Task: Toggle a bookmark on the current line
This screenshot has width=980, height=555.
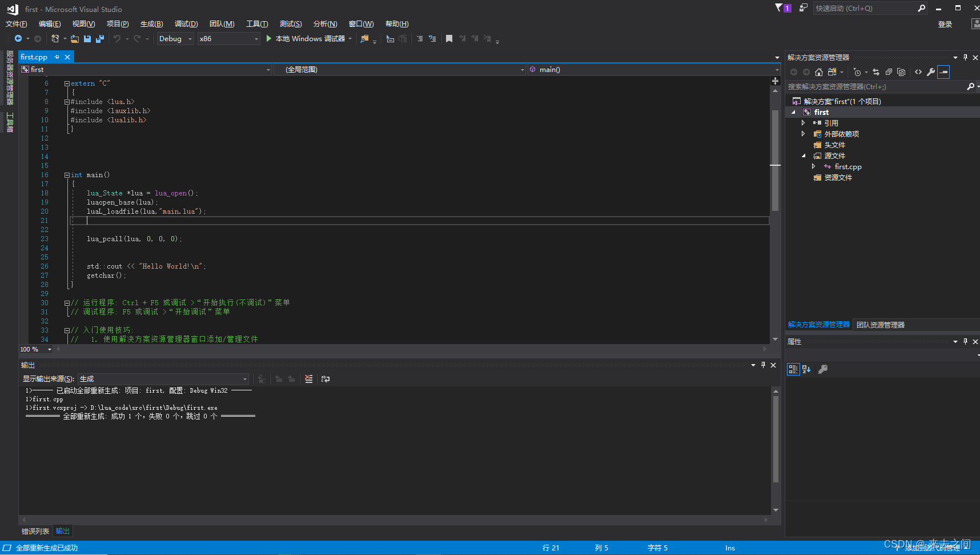Action: (x=449, y=39)
